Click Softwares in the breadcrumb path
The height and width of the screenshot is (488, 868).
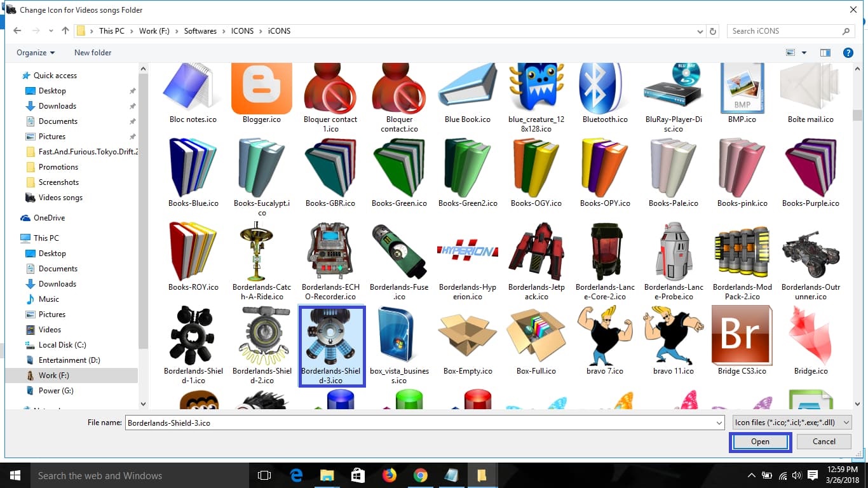[x=200, y=30]
